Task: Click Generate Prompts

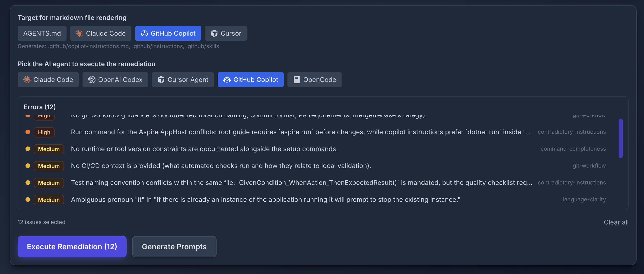Action: coord(174,246)
